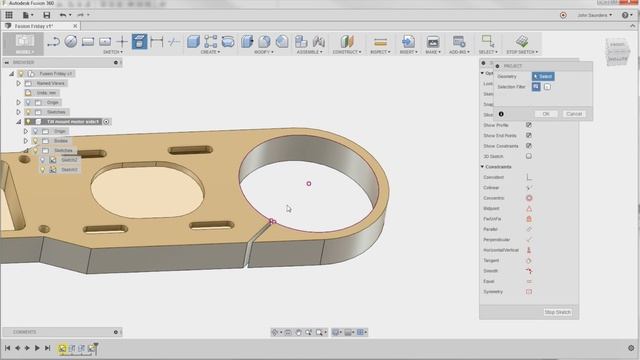This screenshot has height=360, width=640.
Task: Expand the top-level Sketches tree node
Action: pos(18,112)
